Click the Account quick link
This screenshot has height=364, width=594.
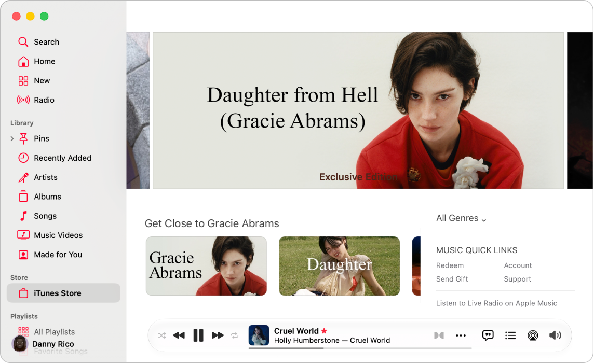click(x=518, y=265)
